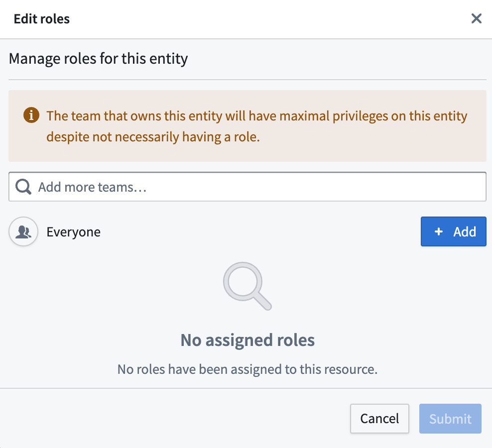Click the 'Manage roles for this entity' heading
The image size is (492, 448).
(x=98, y=59)
